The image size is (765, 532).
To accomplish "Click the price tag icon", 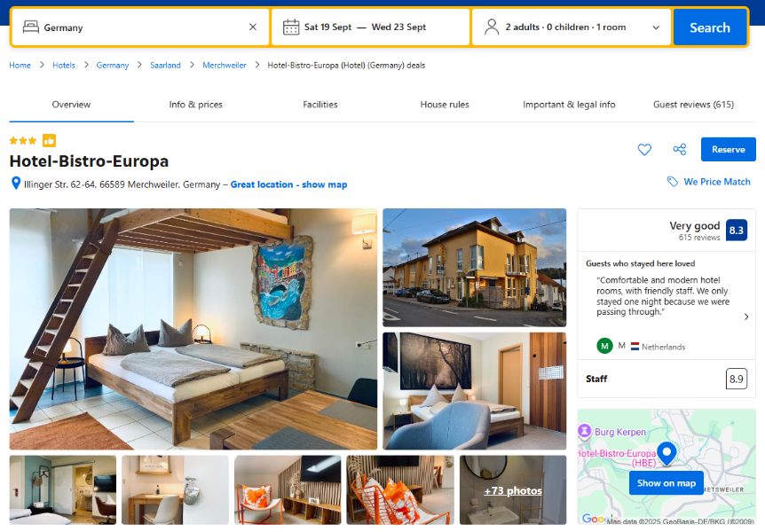I will 673,182.
